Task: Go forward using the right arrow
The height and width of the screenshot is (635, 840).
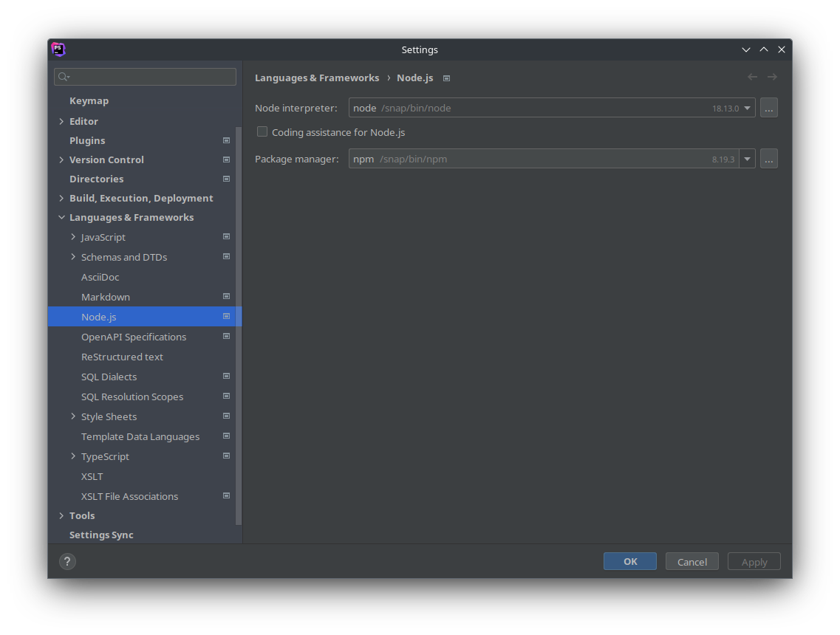Action: (x=772, y=77)
